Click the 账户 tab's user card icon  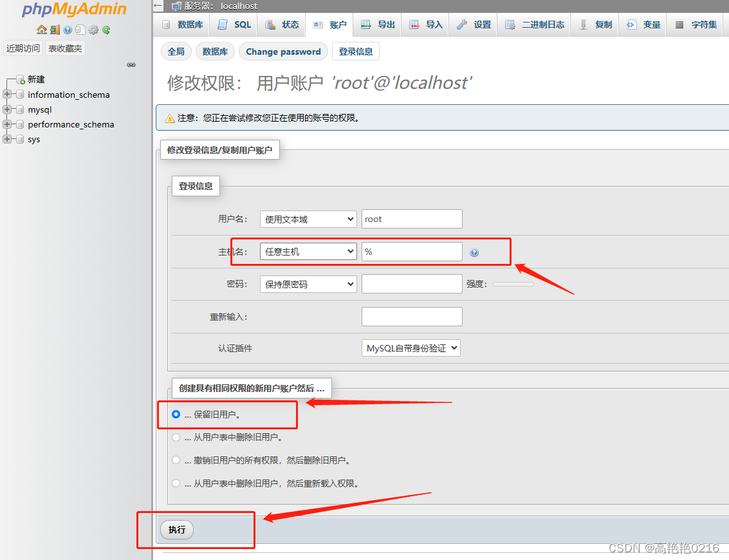tap(318, 24)
